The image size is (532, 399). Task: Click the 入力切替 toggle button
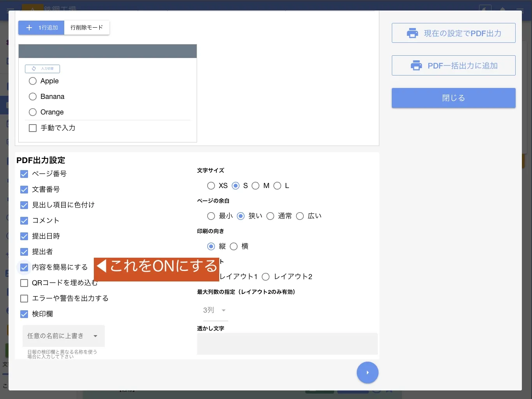42,69
